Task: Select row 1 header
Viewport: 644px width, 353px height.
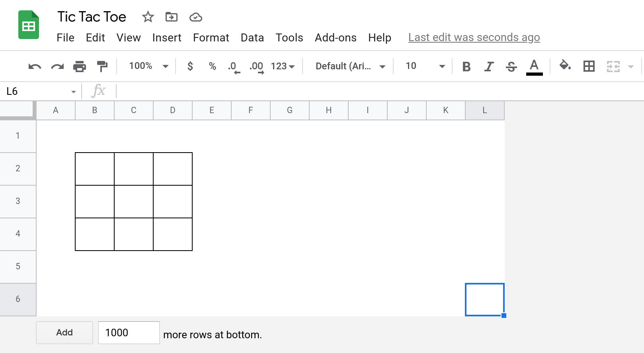Action: click(x=18, y=136)
